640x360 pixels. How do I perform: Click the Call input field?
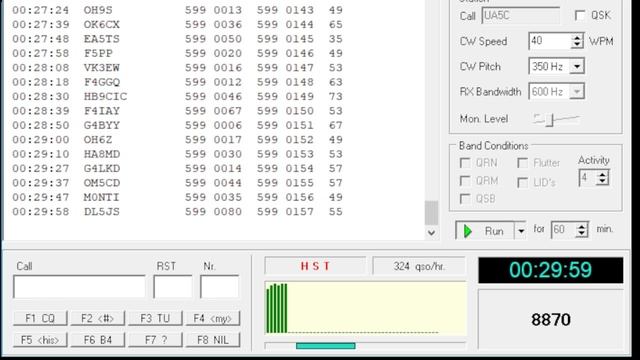click(x=79, y=287)
